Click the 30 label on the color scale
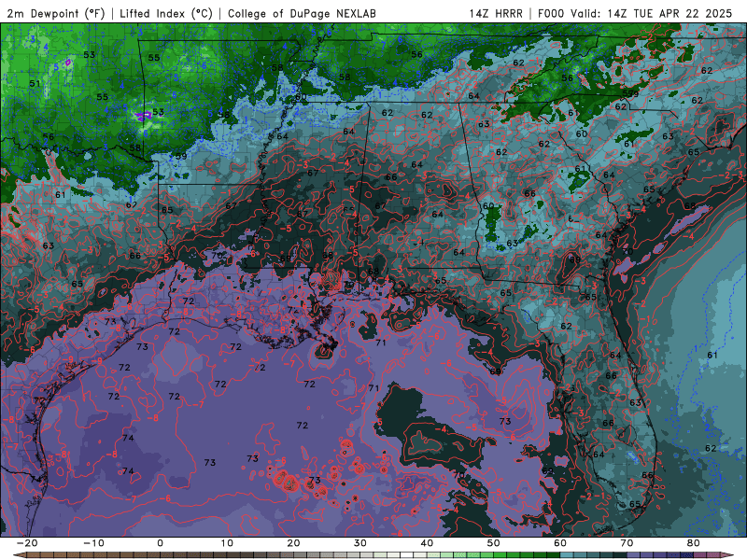The width and height of the screenshot is (747, 560). coord(360,543)
